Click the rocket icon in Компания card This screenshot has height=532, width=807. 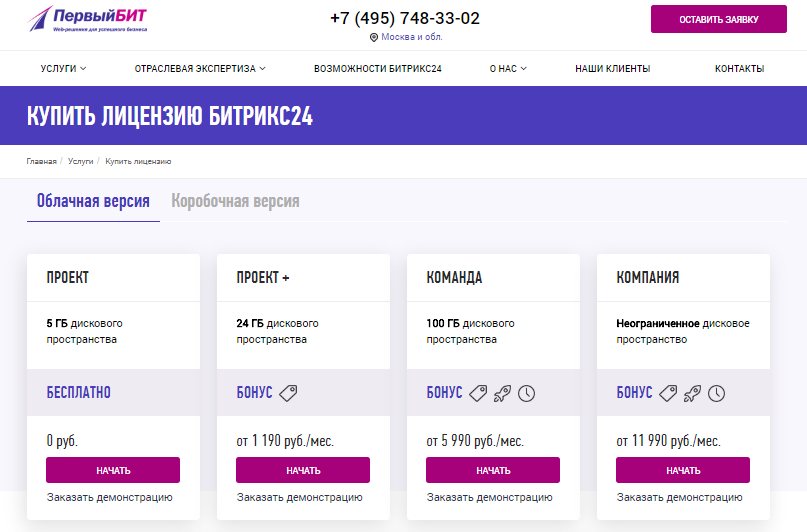point(692,393)
